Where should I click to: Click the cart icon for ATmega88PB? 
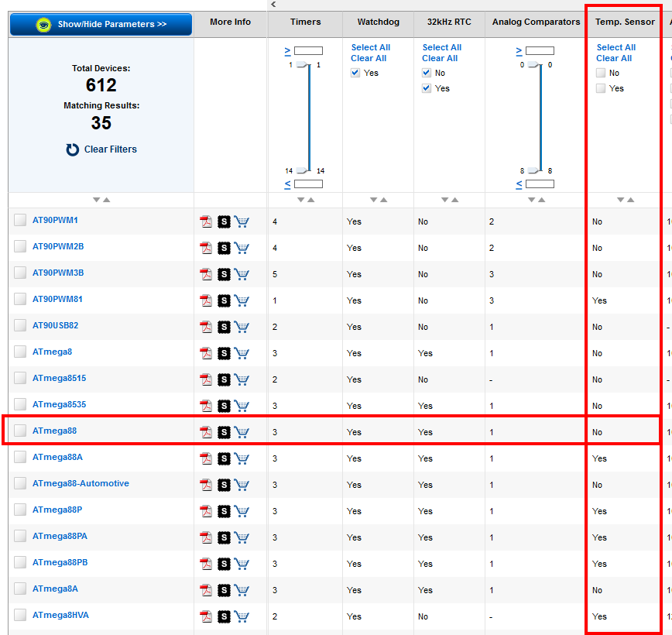point(242,564)
